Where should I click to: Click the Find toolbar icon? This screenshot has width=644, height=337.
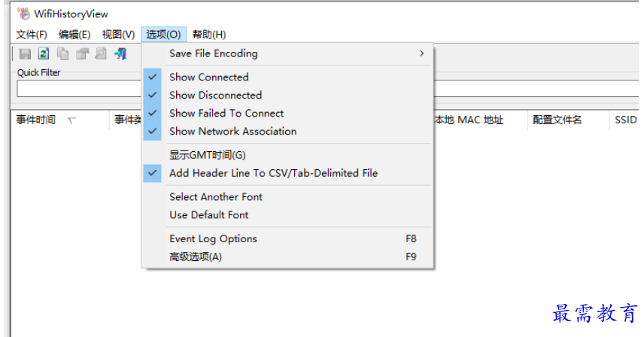101,53
